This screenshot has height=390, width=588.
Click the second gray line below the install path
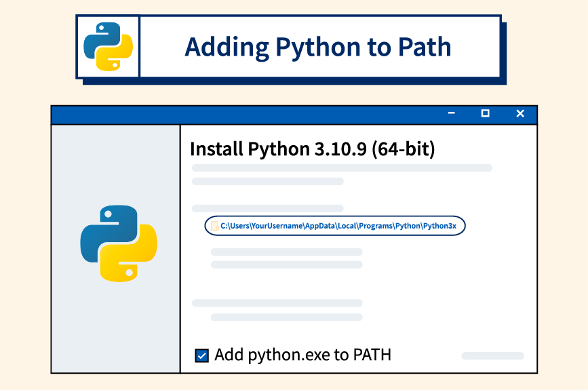pos(286,265)
